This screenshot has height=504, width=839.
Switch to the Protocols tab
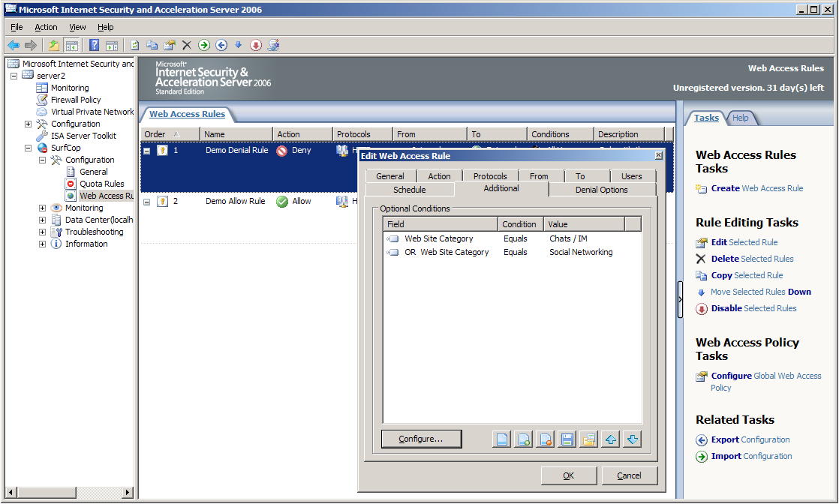pyautogui.click(x=489, y=176)
